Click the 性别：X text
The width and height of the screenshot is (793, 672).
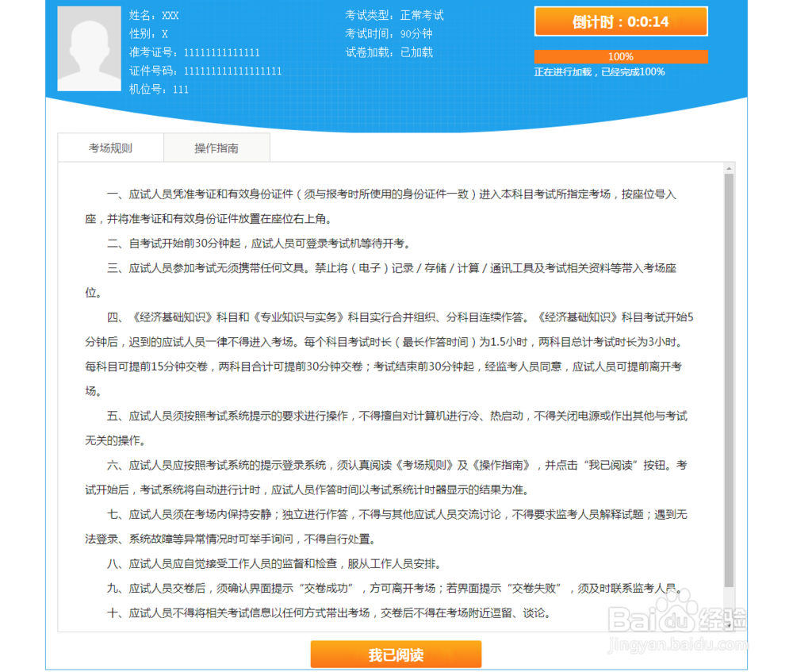(x=149, y=34)
